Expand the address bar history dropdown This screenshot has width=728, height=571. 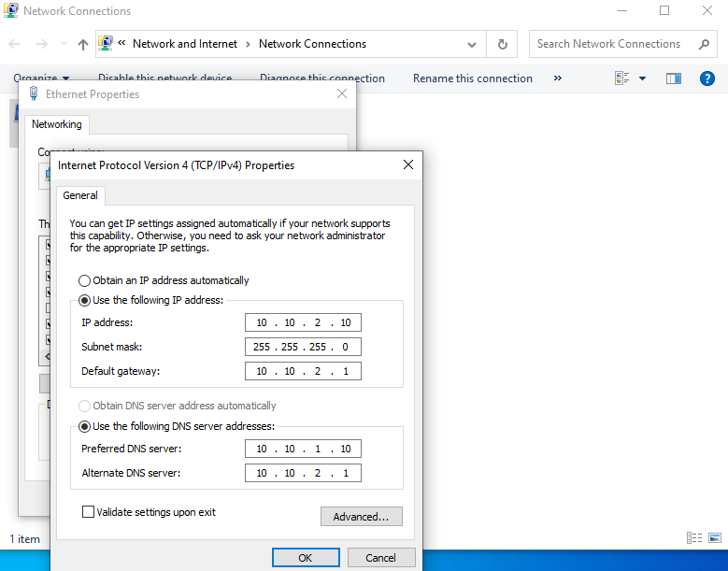(470, 44)
